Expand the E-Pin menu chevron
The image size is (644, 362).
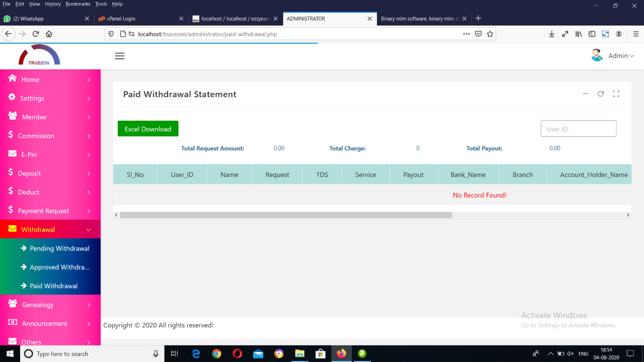point(89,155)
